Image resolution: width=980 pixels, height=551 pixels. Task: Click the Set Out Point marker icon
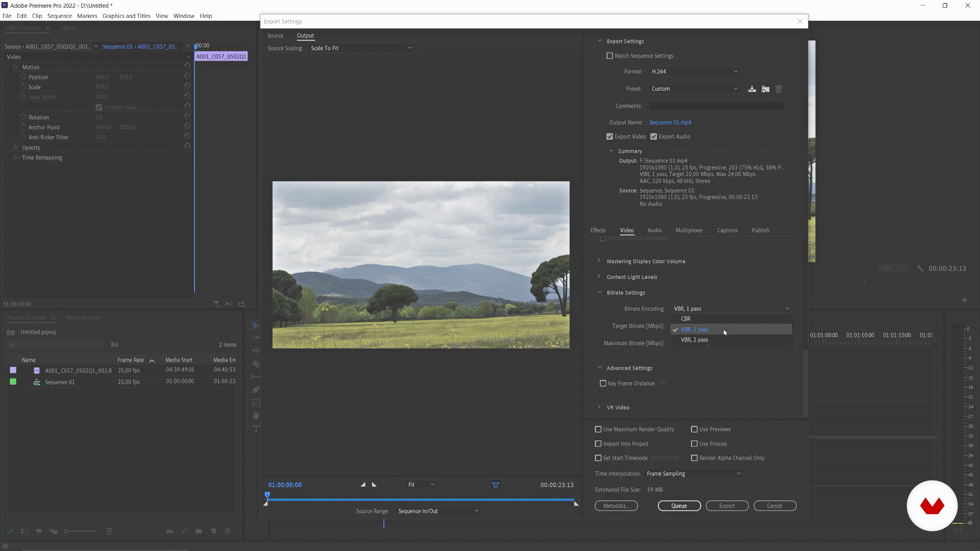click(374, 485)
